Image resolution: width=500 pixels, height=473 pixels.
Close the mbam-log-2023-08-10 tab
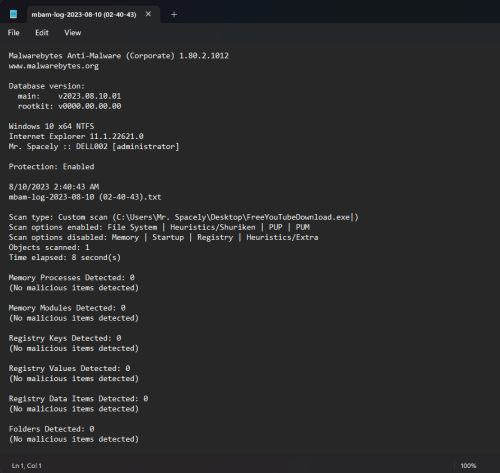click(x=148, y=14)
